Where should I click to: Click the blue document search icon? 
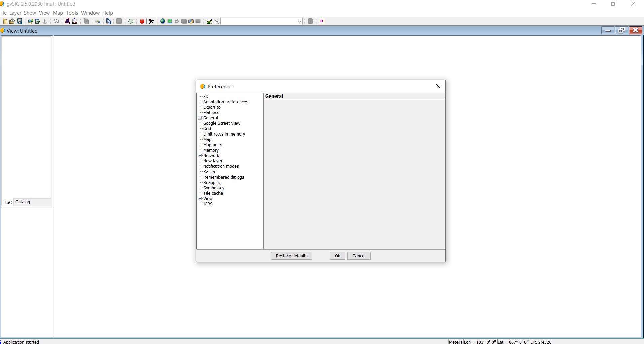click(108, 21)
